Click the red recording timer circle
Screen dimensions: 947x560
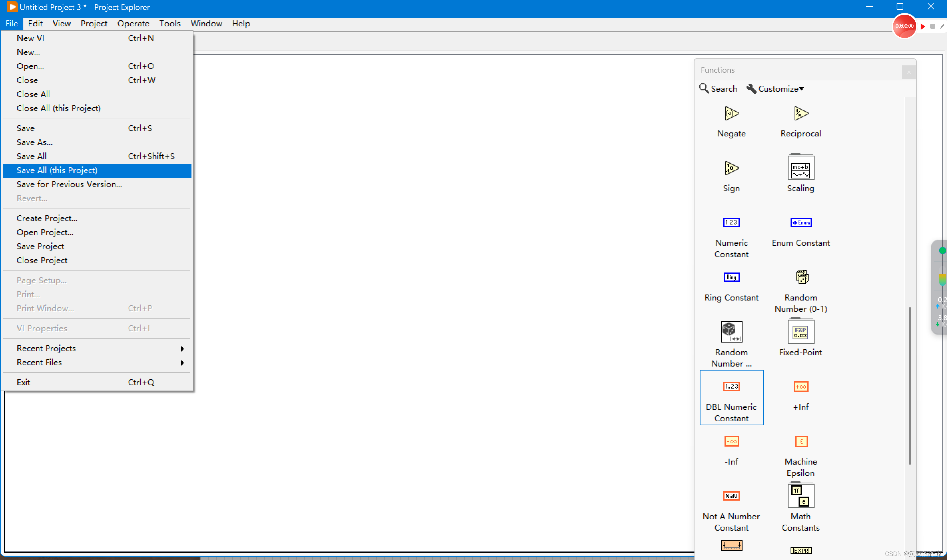(904, 26)
